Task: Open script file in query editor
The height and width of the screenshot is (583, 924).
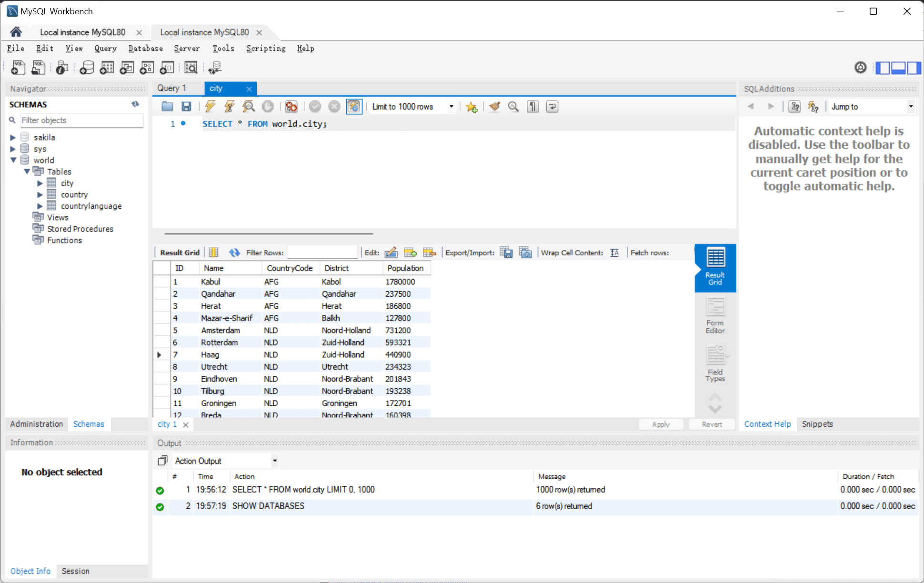Action: (x=167, y=107)
